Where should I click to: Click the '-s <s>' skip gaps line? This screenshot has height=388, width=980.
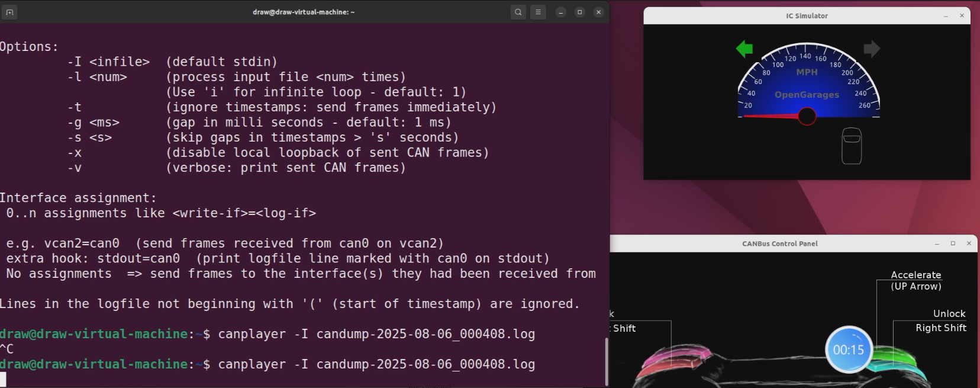[x=263, y=137]
